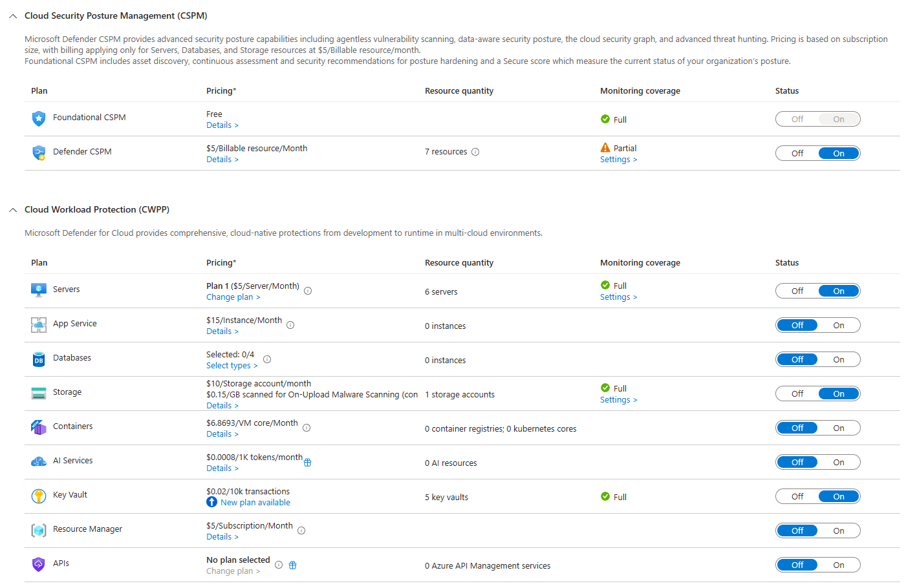Collapse the Cloud Security Posture Management section
917x588 pixels.
pos(13,16)
